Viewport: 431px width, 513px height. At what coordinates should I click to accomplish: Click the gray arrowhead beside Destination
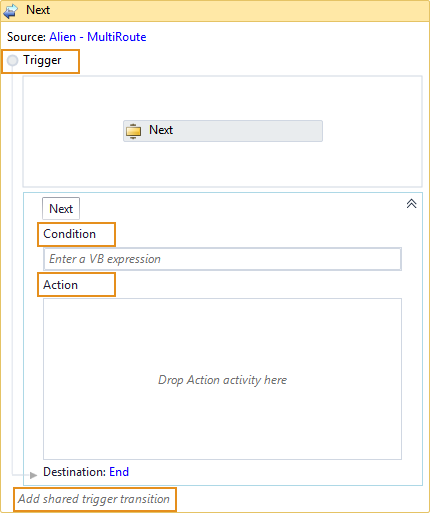tap(33, 475)
